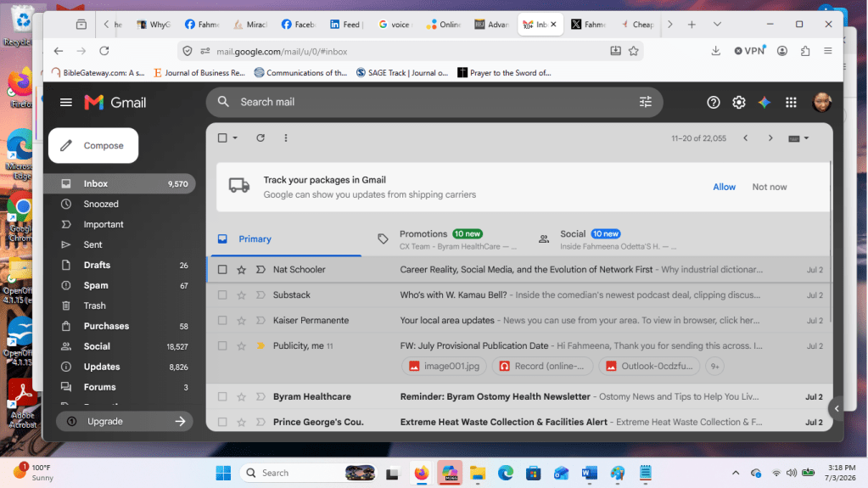Screen dimensions: 868x488
Task: Select the Primary inbox tab
Action: pyautogui.click(x=285, y=239)
